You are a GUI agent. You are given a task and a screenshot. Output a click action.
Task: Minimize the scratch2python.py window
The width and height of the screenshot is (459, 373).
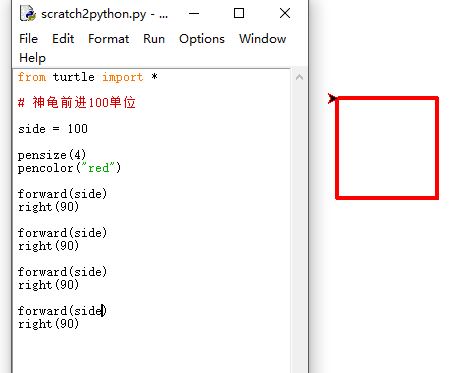point(194,14)
